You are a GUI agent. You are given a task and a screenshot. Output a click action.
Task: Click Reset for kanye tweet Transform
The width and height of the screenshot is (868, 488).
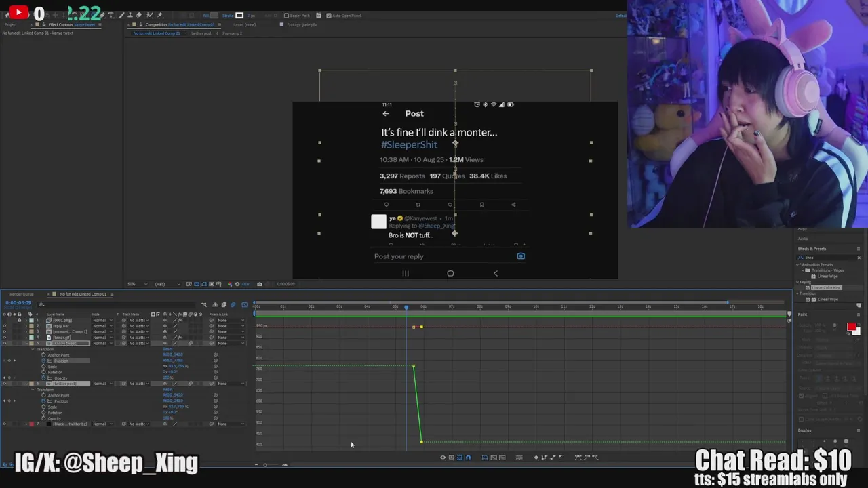pos(167,349)
